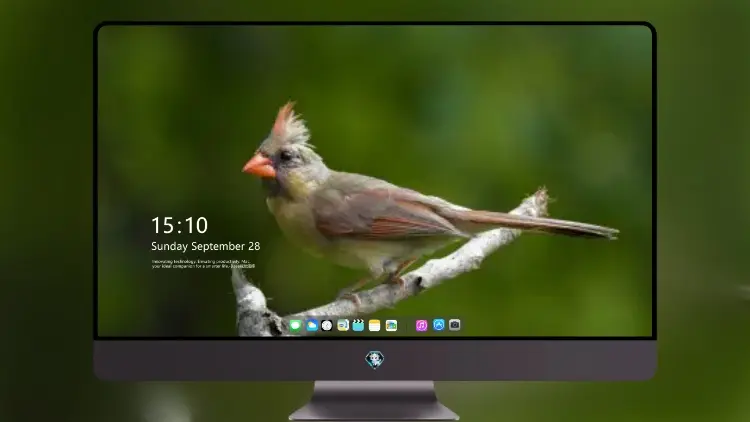Open the green Messages app in the dock
This screenshot has width=750, height=422.
click(295, 325)
